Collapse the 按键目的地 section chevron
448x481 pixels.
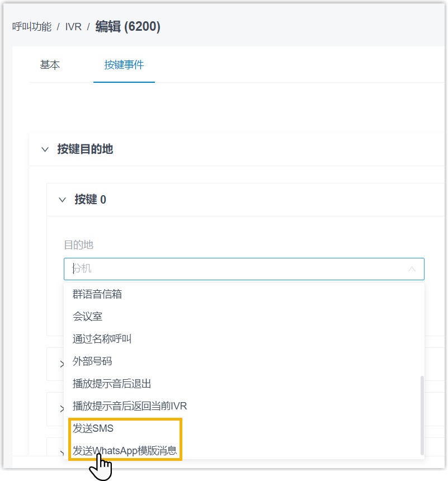[x=45, y=150]
